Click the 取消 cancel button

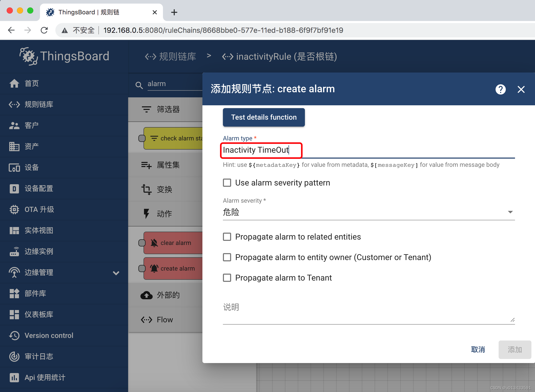(x=478, y=349)
